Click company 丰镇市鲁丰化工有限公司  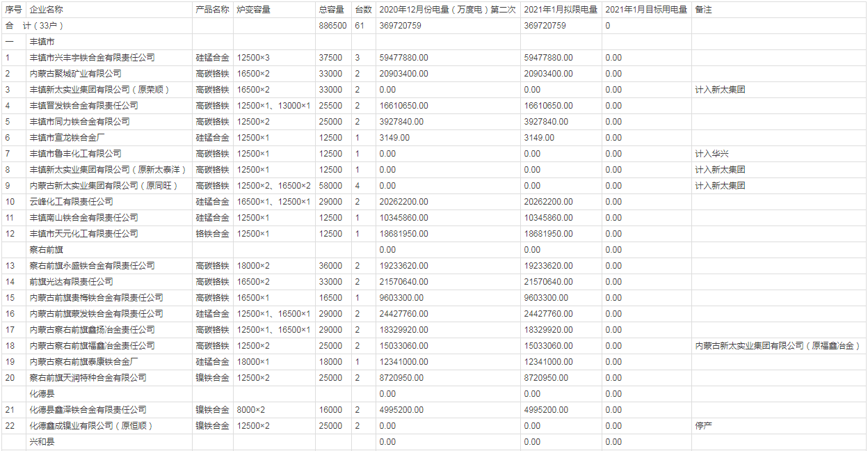pos(75,154)
